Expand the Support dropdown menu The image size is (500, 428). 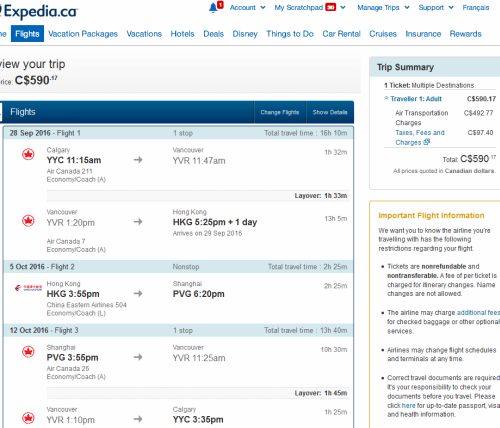click(436, 7)
